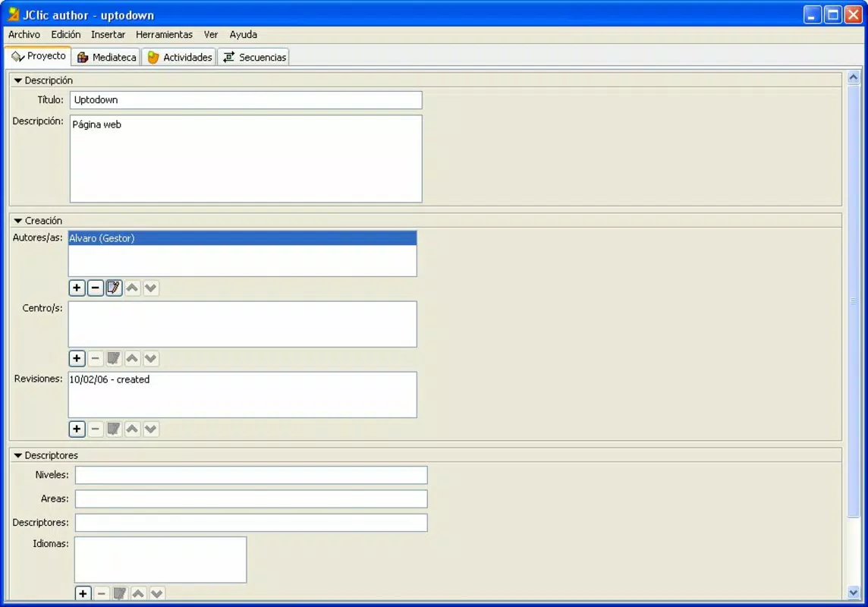
Task: Collapse the Descripción section
Action: coord(17,80)
